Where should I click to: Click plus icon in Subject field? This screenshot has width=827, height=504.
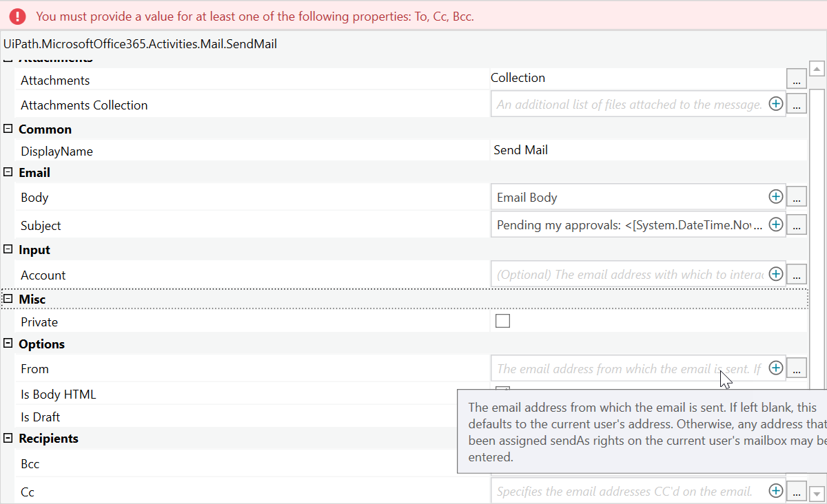click(776, 224)
